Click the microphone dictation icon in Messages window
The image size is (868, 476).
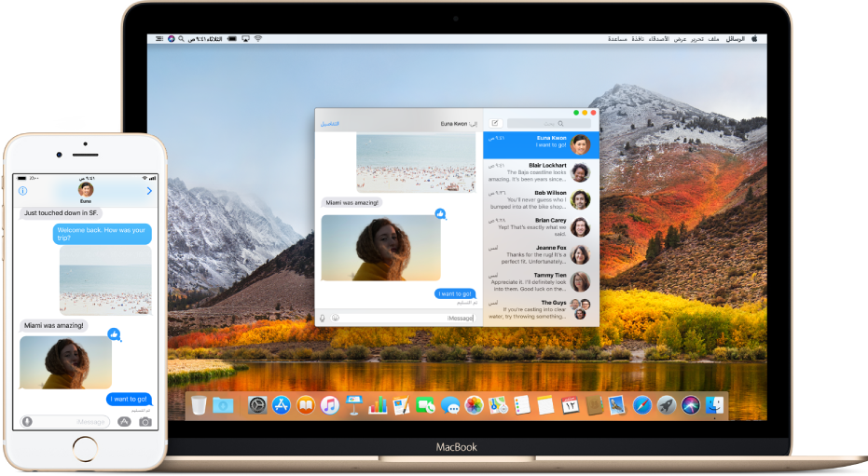coord(323,318)
